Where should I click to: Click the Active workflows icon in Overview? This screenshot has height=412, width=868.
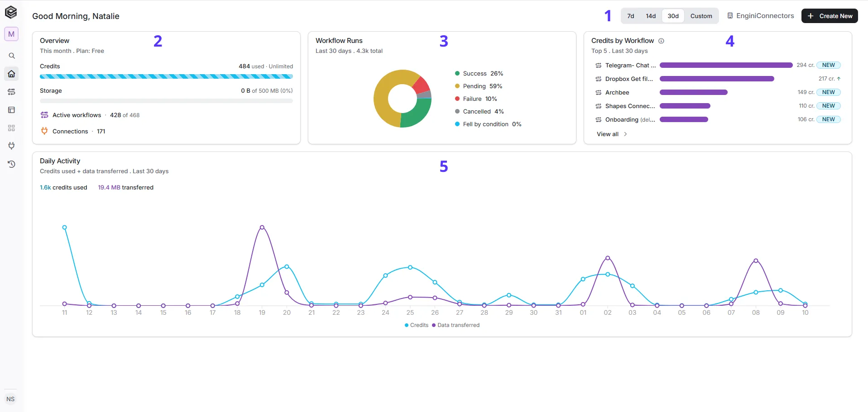pos(44,115)
